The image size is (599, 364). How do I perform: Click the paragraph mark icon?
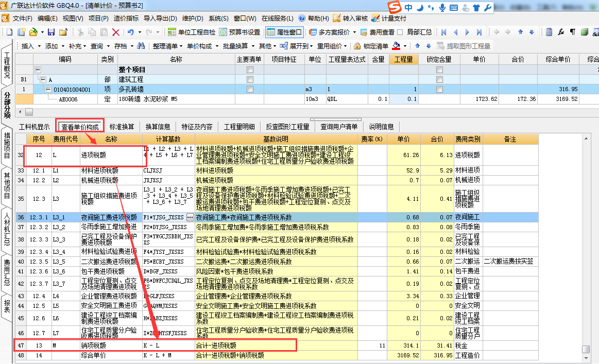573,32
